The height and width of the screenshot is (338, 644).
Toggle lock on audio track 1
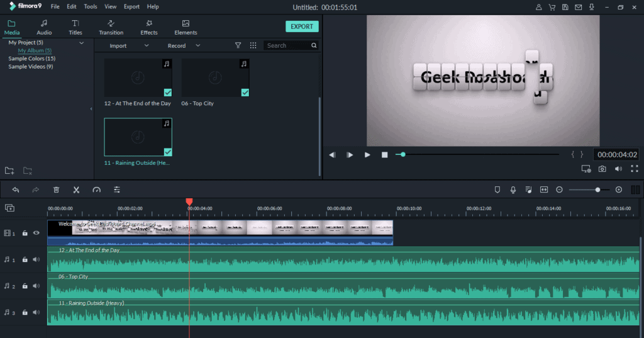click(25, 259)
